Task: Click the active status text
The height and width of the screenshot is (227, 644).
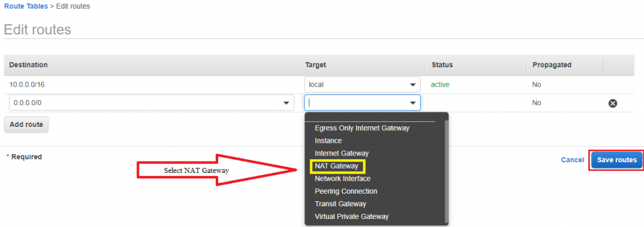Action: pyautogui.click(x=440, y=84)
